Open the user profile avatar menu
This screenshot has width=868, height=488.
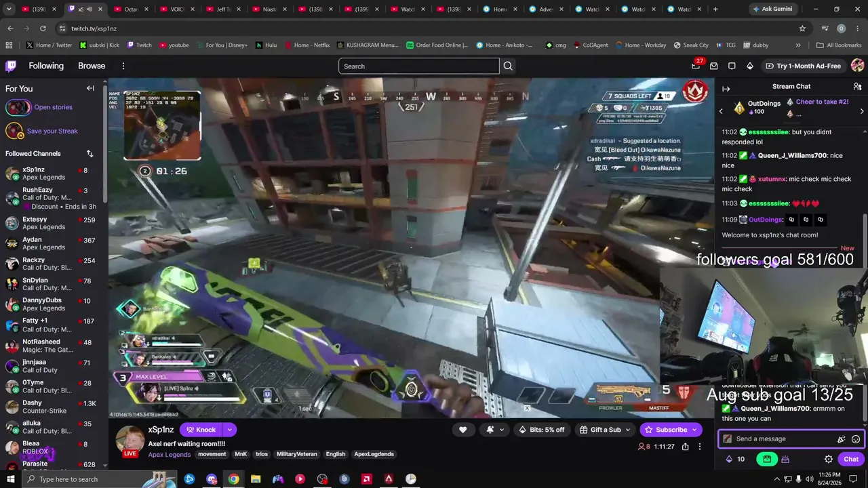pos(857,66)
